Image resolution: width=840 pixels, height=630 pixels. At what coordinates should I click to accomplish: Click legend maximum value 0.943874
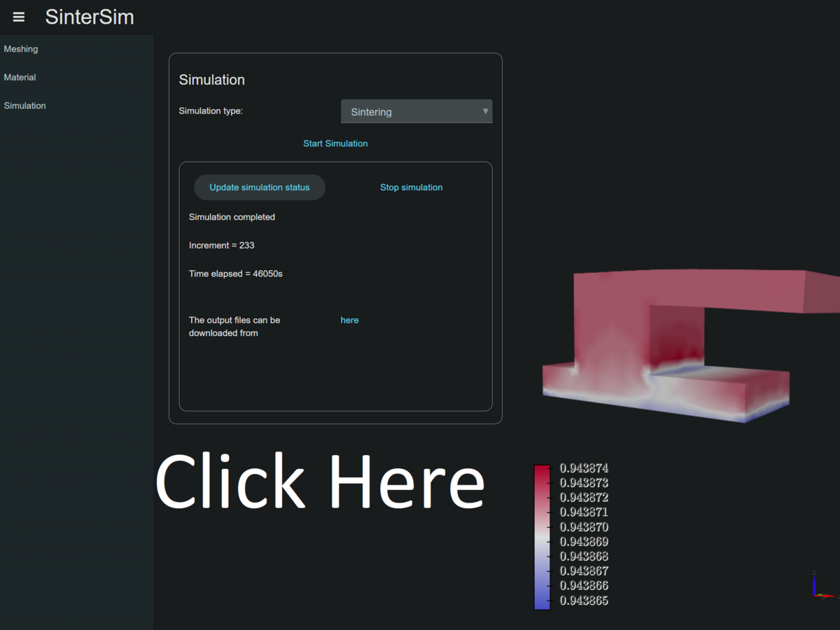[584, 468]
